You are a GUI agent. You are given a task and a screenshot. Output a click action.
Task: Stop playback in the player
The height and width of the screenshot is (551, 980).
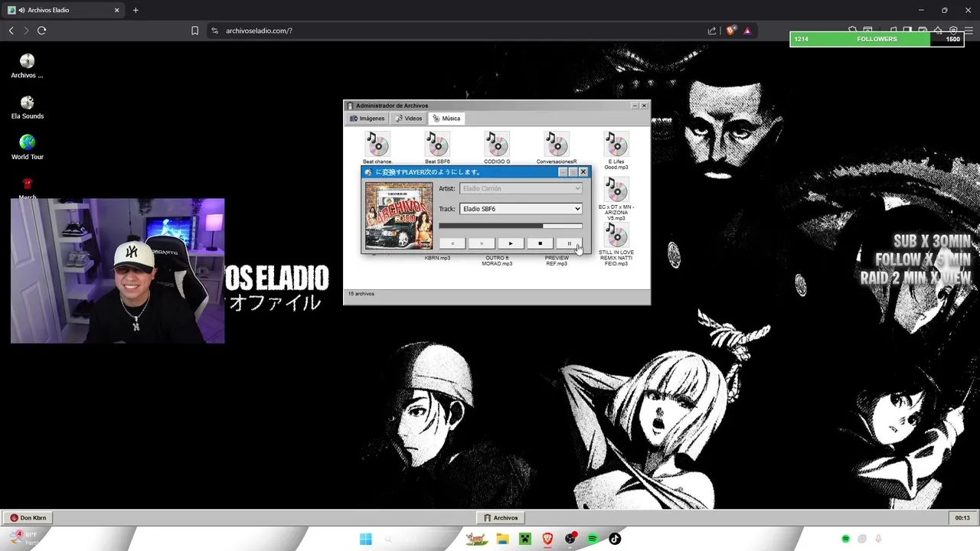click(x=540, y=243)
